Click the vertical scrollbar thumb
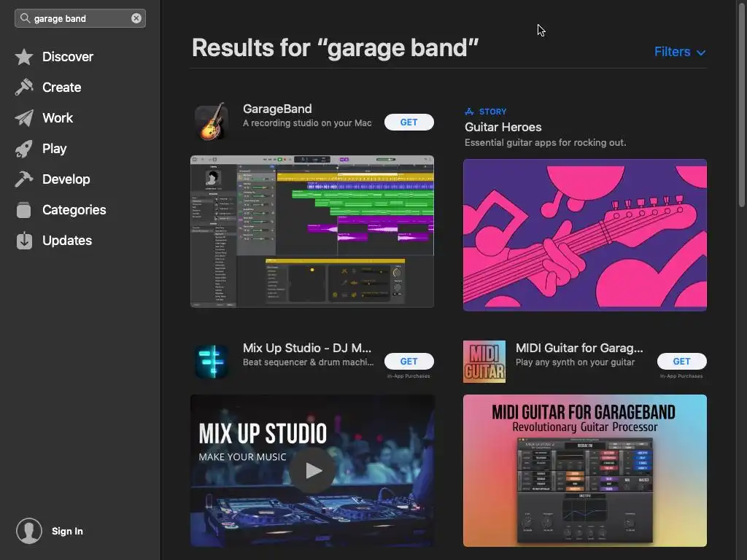 [x=742, y=104]
